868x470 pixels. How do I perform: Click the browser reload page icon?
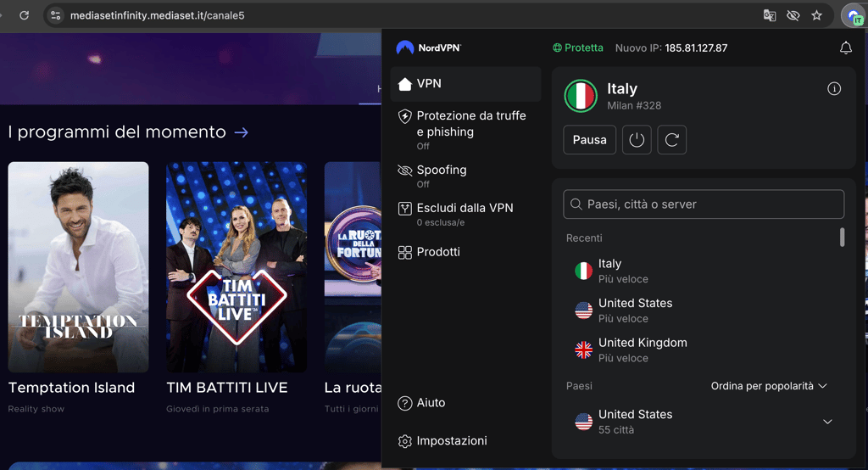[24, 15]
